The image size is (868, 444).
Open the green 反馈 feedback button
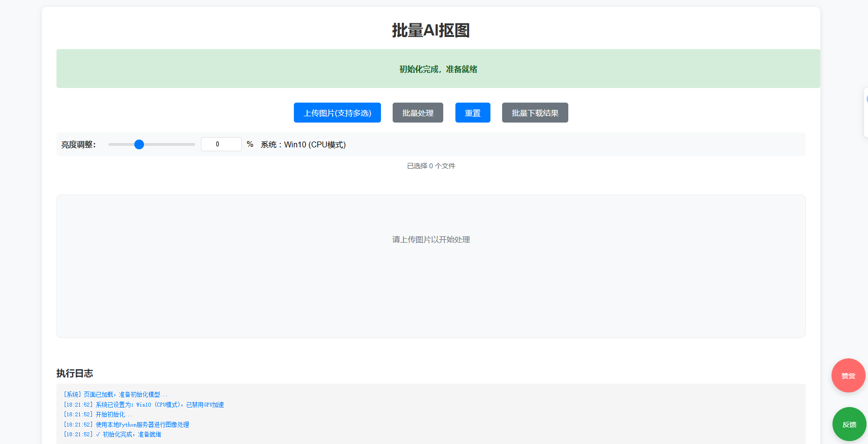pos(849,424)
